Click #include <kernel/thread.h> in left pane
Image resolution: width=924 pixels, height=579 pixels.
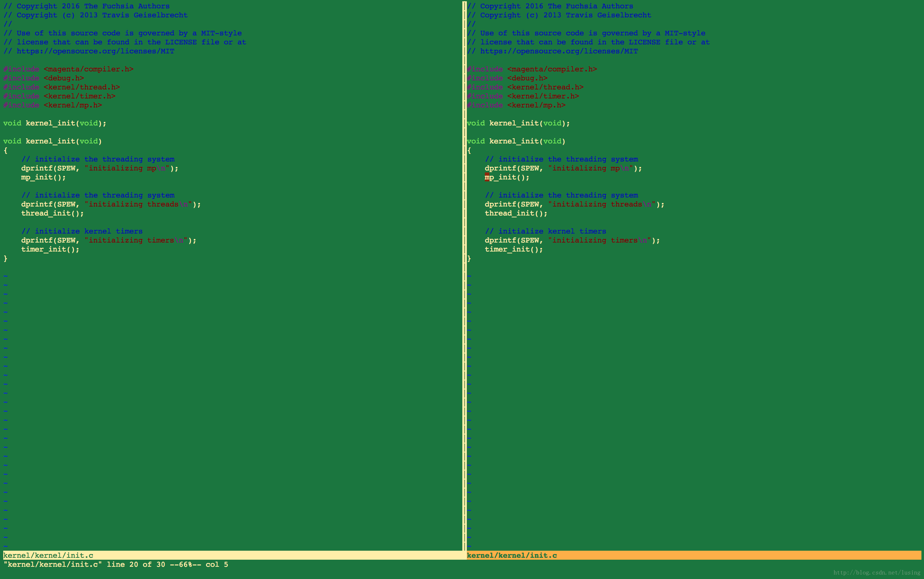[62, 87]
